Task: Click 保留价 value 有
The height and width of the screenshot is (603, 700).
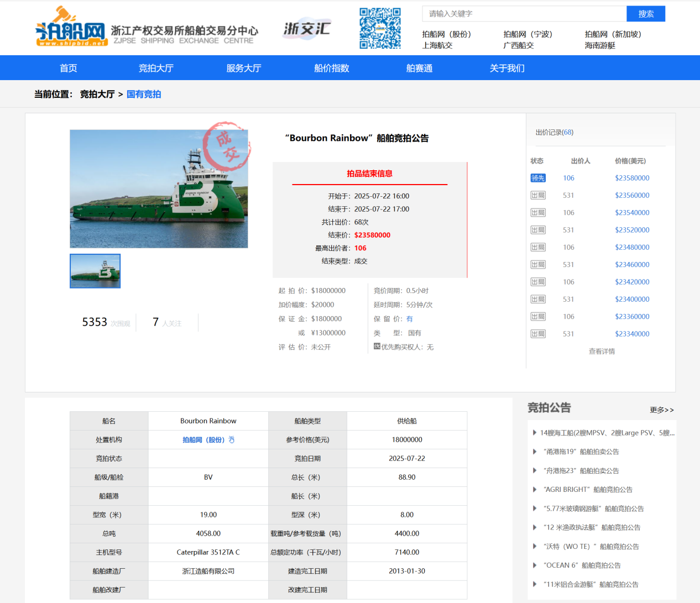Action: pyautogui.click(x=410, y=319)
